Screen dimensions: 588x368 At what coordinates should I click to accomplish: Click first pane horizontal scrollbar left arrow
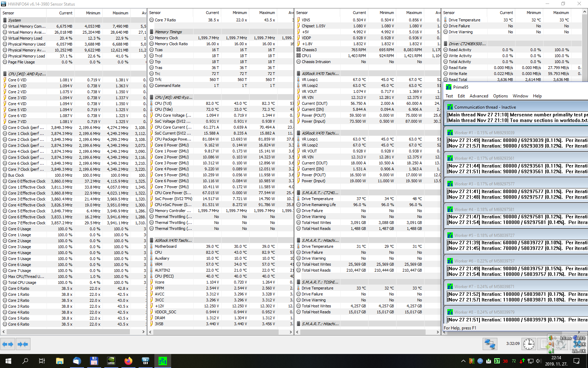point(3,332)
